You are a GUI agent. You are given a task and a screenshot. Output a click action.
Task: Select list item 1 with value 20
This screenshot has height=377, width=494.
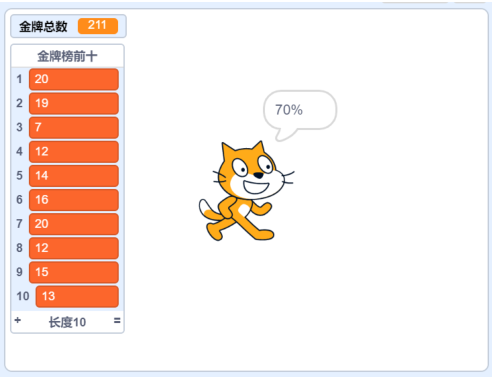coord(74,79)
